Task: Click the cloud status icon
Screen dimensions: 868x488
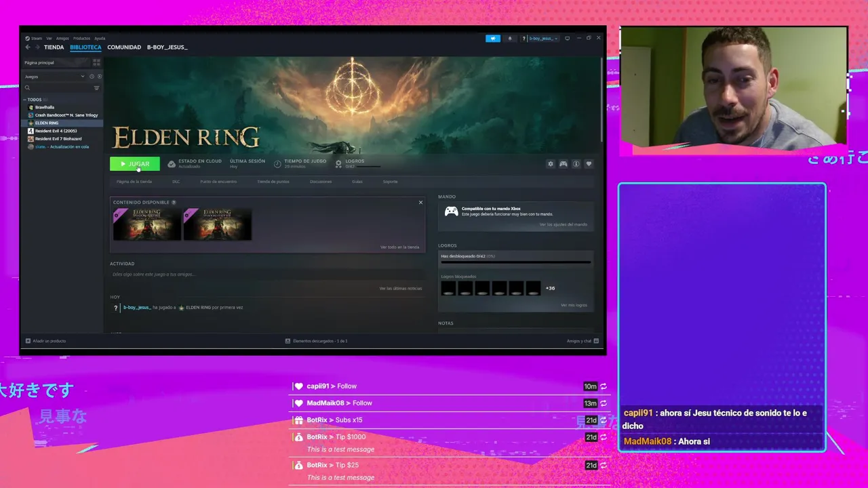Action: pos(172,164)
